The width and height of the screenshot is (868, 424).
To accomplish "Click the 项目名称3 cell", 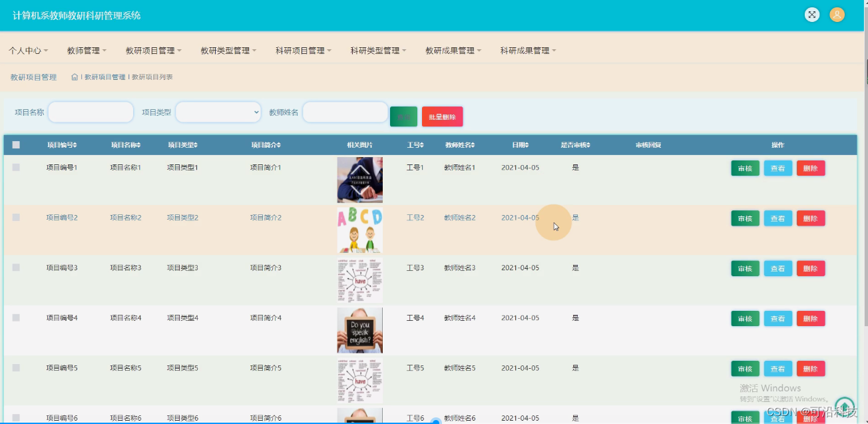I will tap(126, 268).
